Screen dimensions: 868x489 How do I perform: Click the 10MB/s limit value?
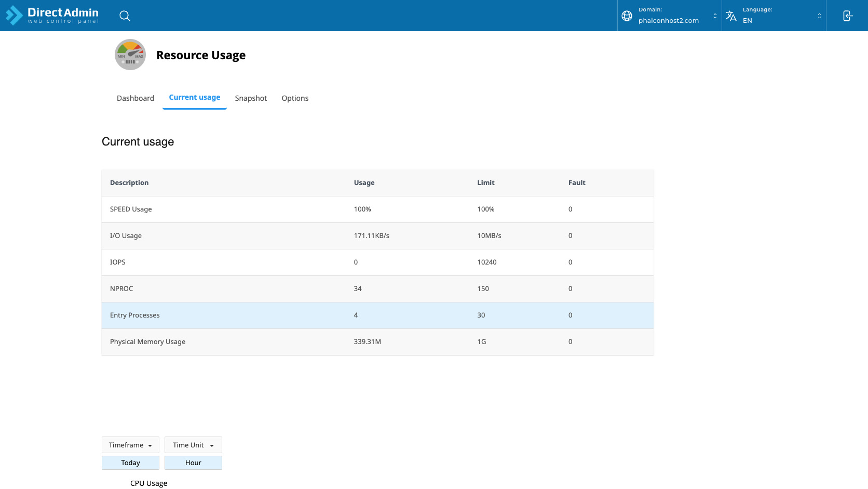(x=490, y=235)
